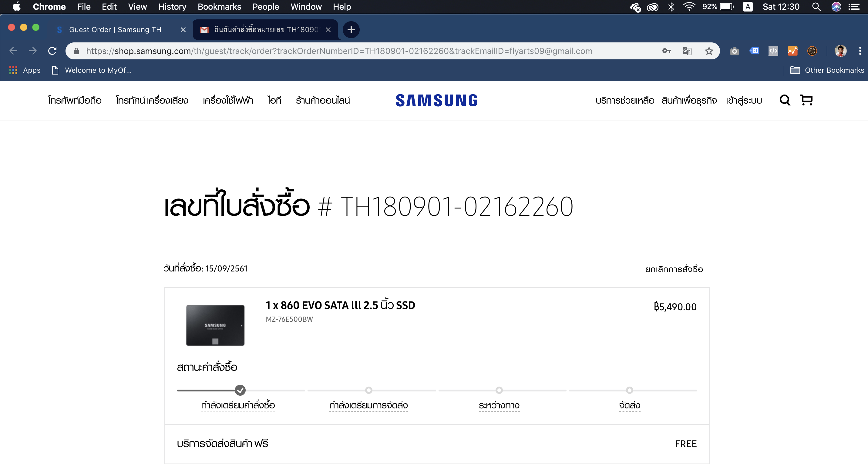Open the โทรศัพท์มือถือ navigation menu
The width and height of the screenshot is (868, 469).
point(75,100)
